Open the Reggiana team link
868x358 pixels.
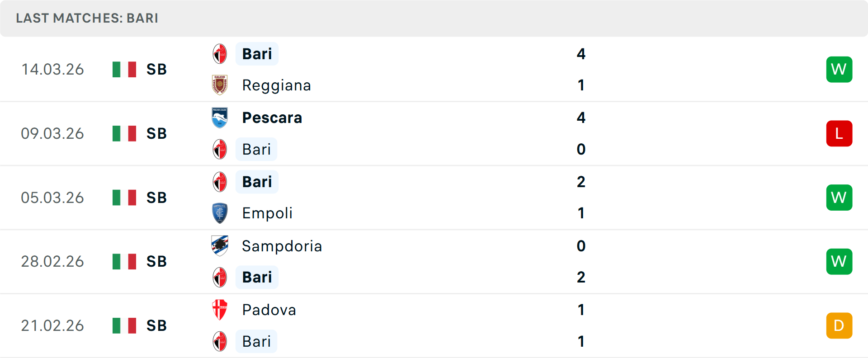click(276, 85)
